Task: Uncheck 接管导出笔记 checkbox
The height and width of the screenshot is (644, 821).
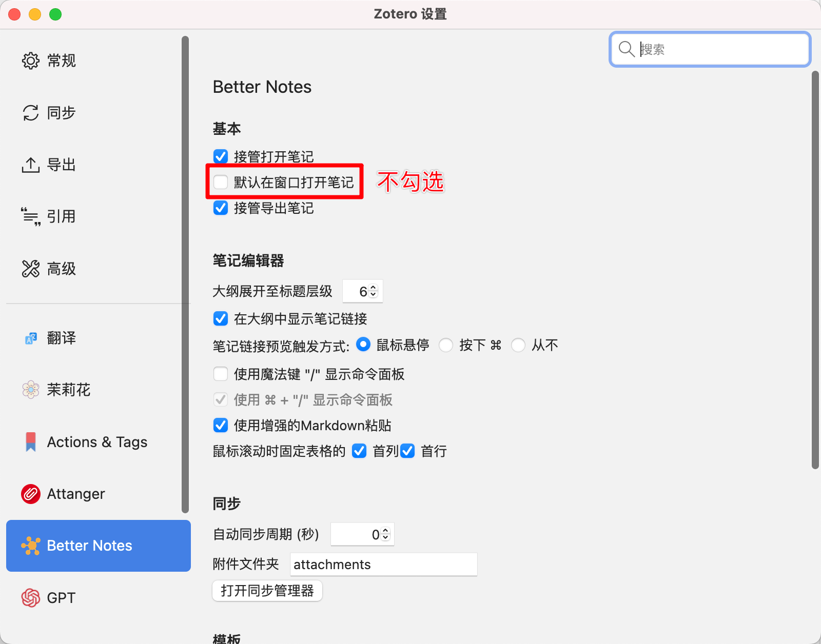Action: click(221, 208)
